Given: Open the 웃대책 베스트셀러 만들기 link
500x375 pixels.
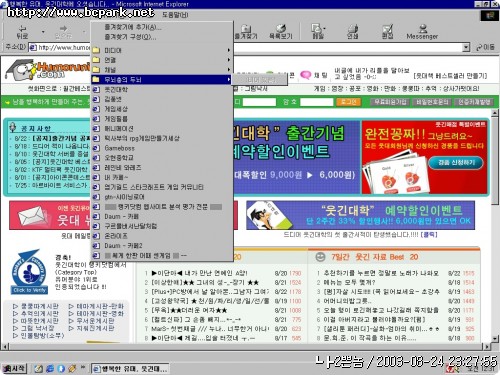Looking at the screenshot, I should 450,76.
